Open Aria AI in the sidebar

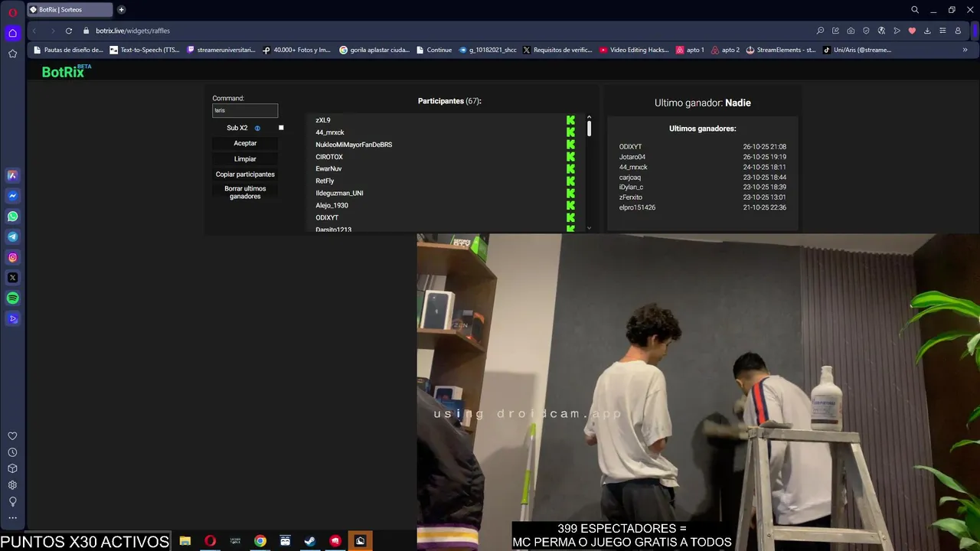pos(12,175)
